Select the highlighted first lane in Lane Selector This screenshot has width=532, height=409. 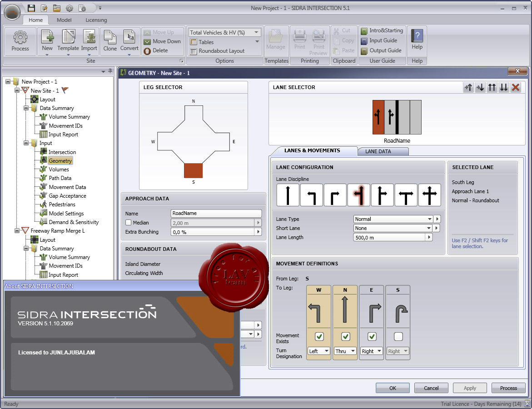click(378, 117)
